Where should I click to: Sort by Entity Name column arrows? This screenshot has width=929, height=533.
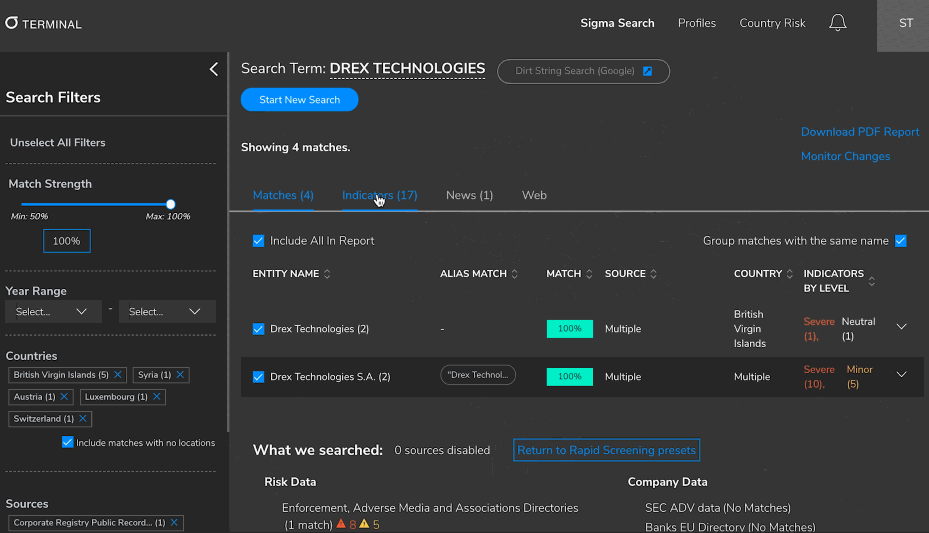[327, 274]
